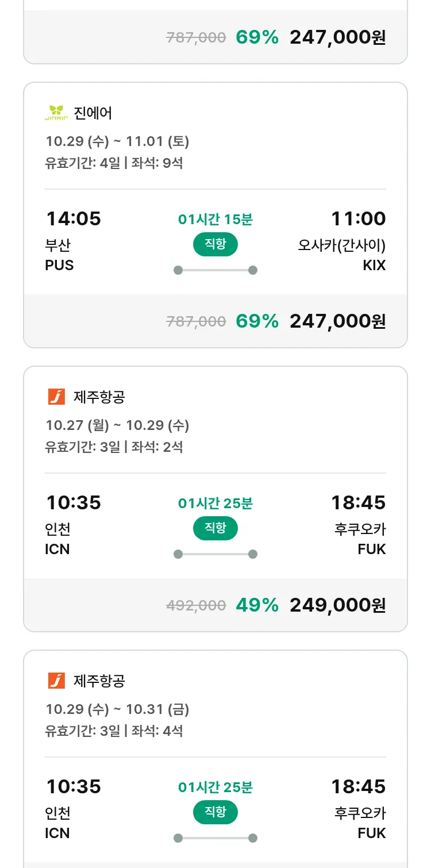Click Jeju Air logo on the 10.27 flight
Screen dimensions: 431x868
(x=56, y=397)
